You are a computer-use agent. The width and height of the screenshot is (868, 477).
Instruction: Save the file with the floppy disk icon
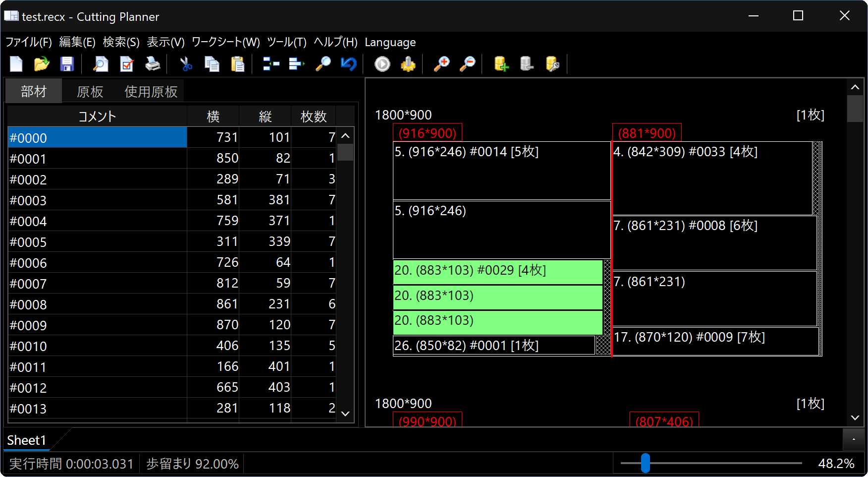(67, 64)
